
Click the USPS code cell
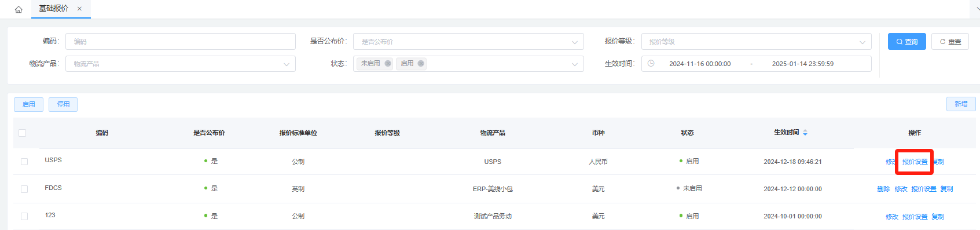click(x=53, y=160)
